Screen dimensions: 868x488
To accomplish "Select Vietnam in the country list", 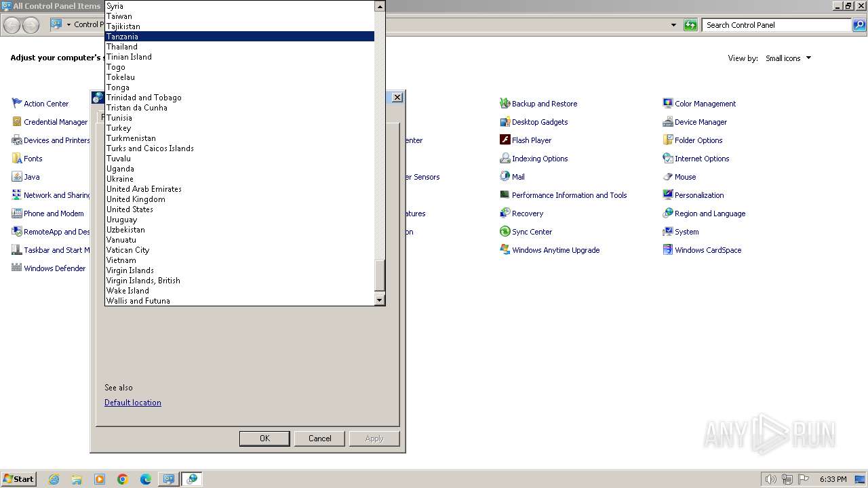I will point(239,260).
